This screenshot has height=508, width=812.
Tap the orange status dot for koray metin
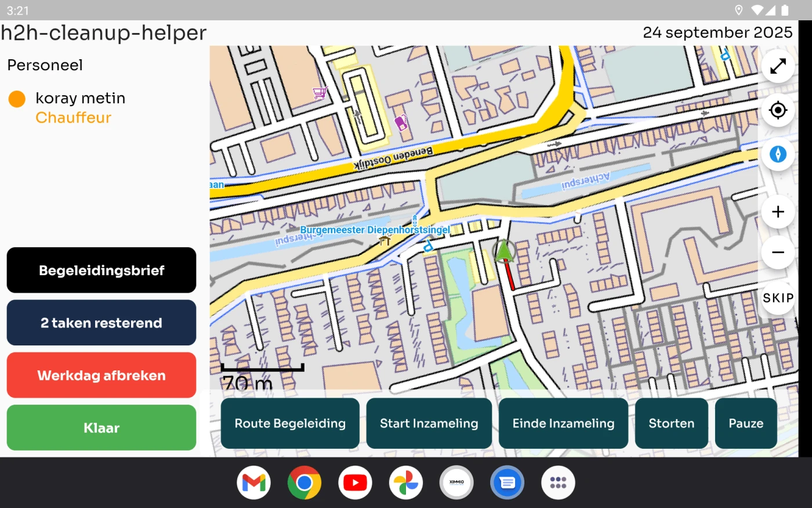pos(17,99)
